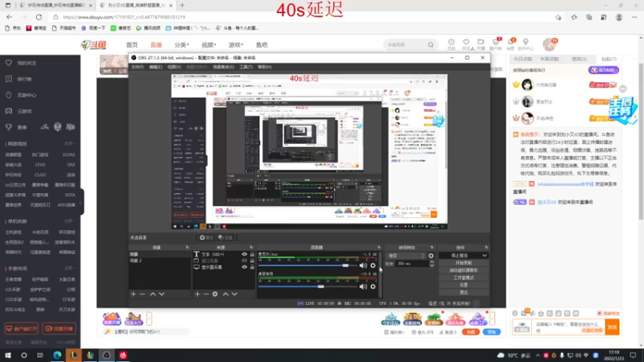Pop out the scenes dock panel icon

tap(188, 248)
